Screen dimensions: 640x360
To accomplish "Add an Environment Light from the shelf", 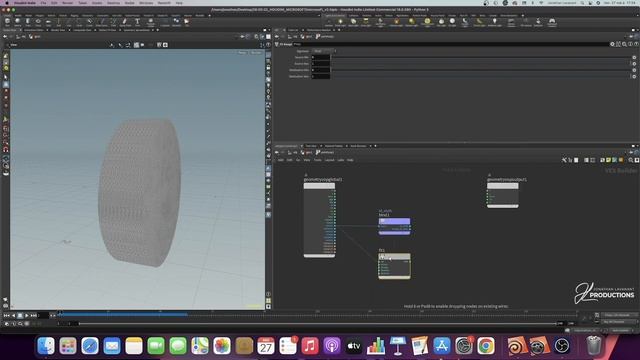I will (427, 22).
